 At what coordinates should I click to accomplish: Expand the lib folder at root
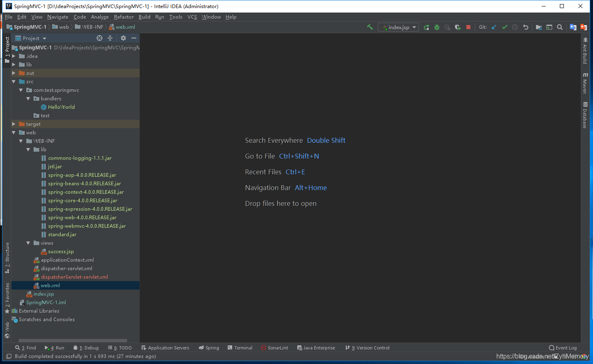pos(14,65)
